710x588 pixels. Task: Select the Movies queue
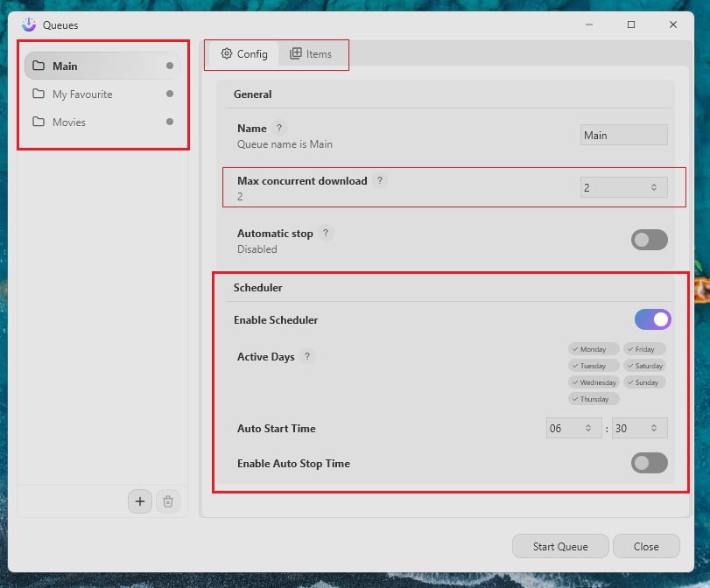coord(102,122)
